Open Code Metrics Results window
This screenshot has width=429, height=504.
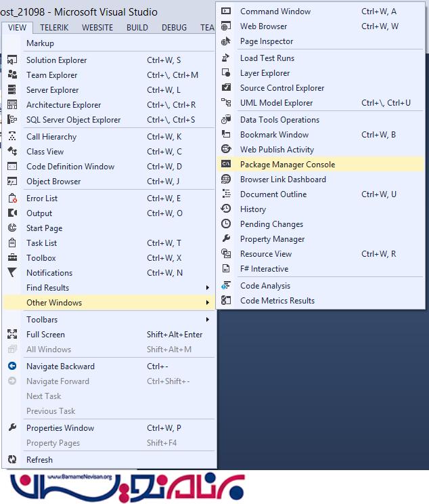pos(277,301)
